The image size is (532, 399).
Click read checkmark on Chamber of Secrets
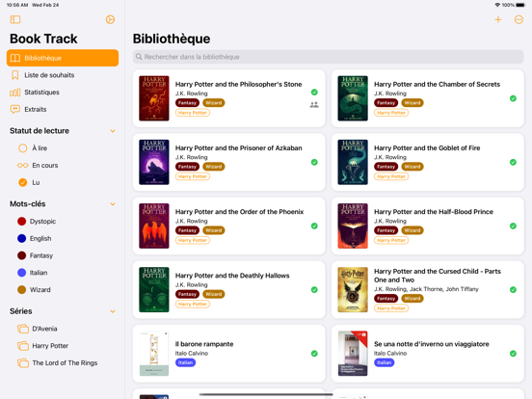click(x=513, y=98)
